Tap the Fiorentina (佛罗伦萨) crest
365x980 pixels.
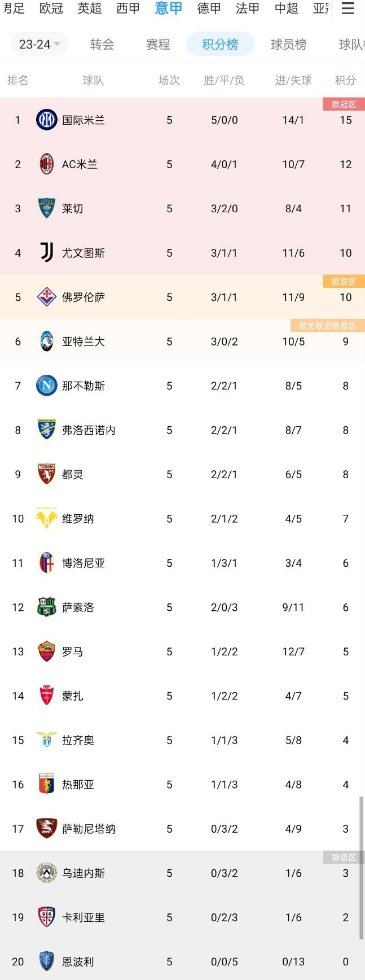click(x=47, y=297)
